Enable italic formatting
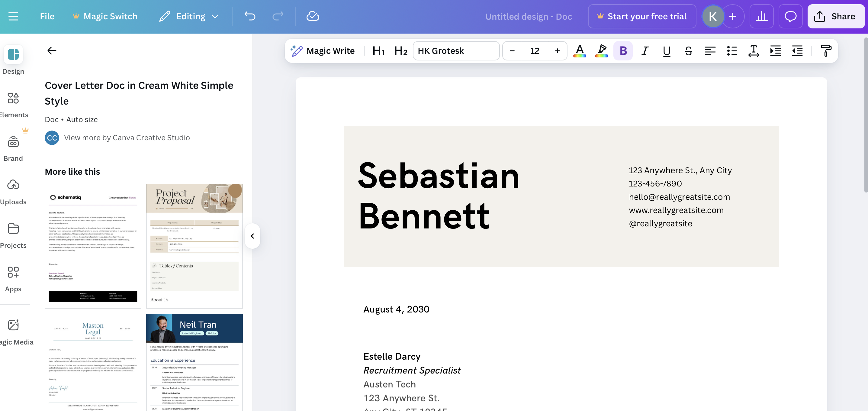868x411 pixels. point(645,50)
